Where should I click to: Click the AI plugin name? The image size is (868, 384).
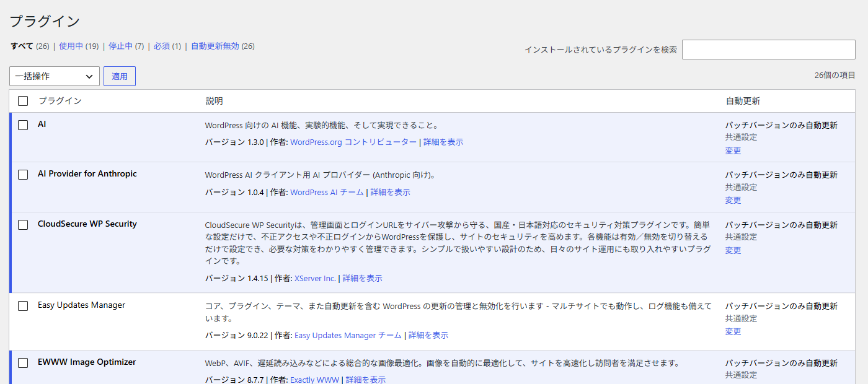tap(42, 124)
